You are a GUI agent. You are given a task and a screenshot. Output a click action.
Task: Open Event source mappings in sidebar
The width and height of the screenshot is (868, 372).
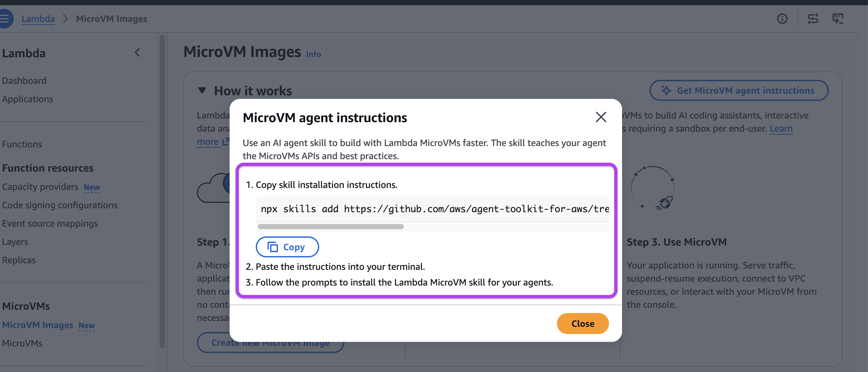click(x=50, y=224)
